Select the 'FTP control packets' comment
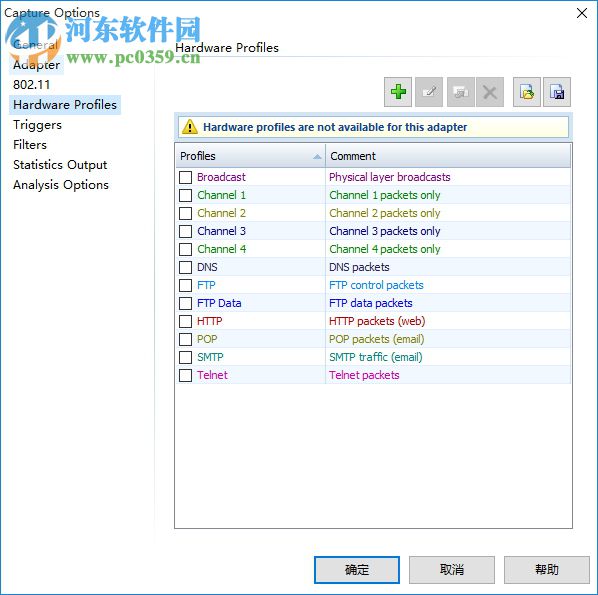This screenshot has height=595, width=598. click(x=376, y=285)
